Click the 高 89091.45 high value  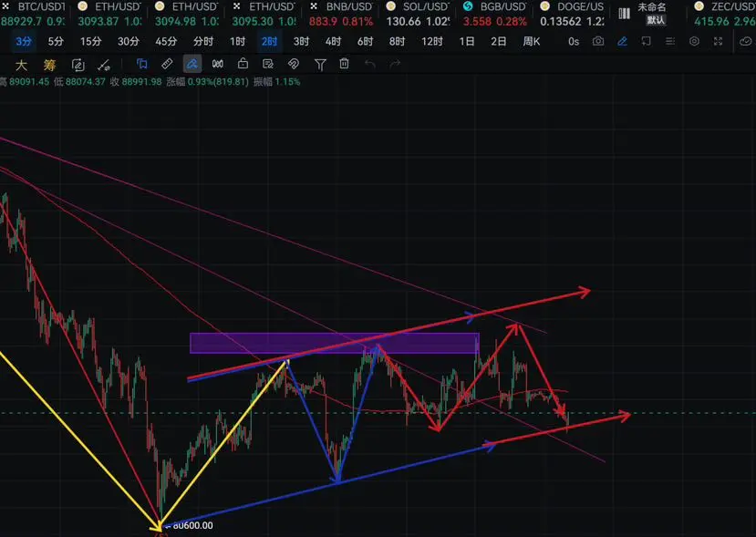click(x=24, y=82)
